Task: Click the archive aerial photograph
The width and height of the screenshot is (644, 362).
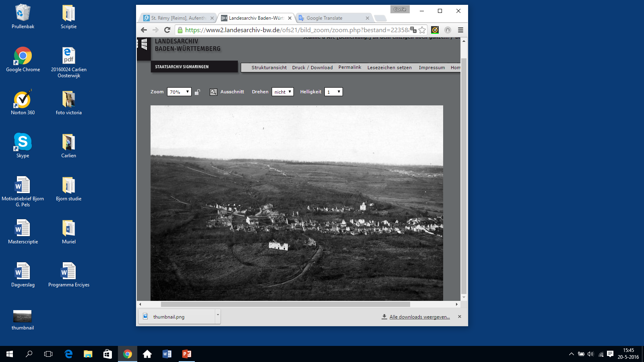Action: 297,203
